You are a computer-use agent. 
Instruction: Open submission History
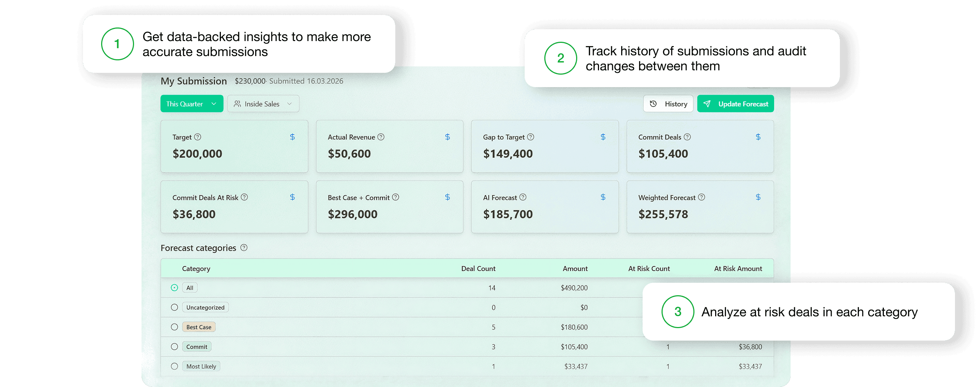pos(668,104)
